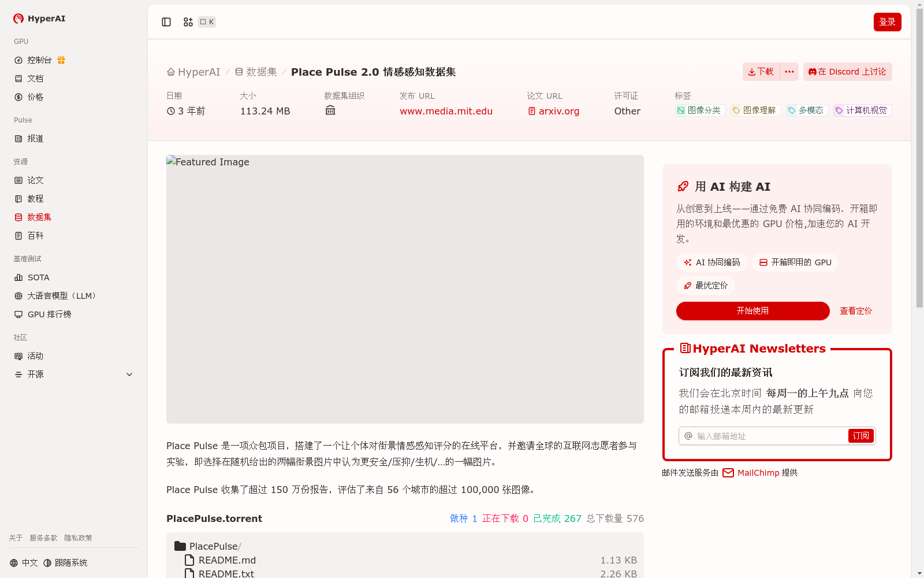
Task: Select the README.md file row
Action: [410, 560]
